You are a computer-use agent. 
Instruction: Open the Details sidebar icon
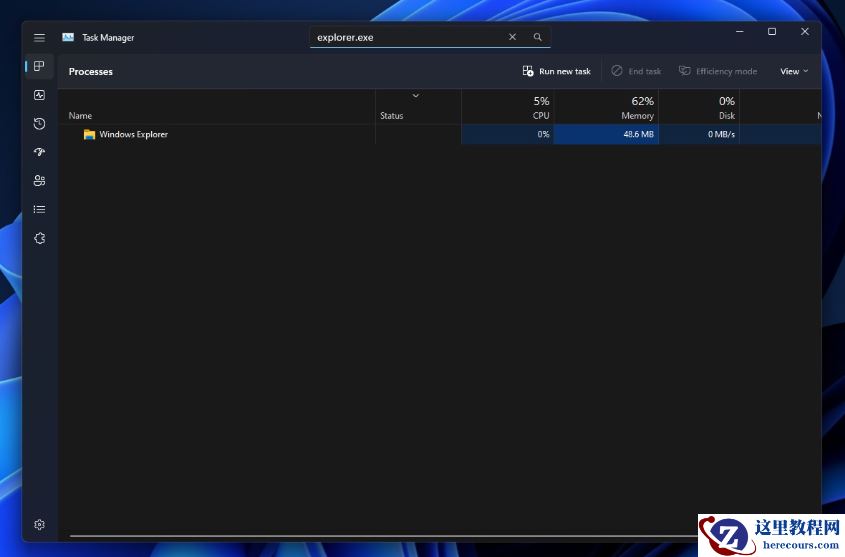click(x=39, y=209)
